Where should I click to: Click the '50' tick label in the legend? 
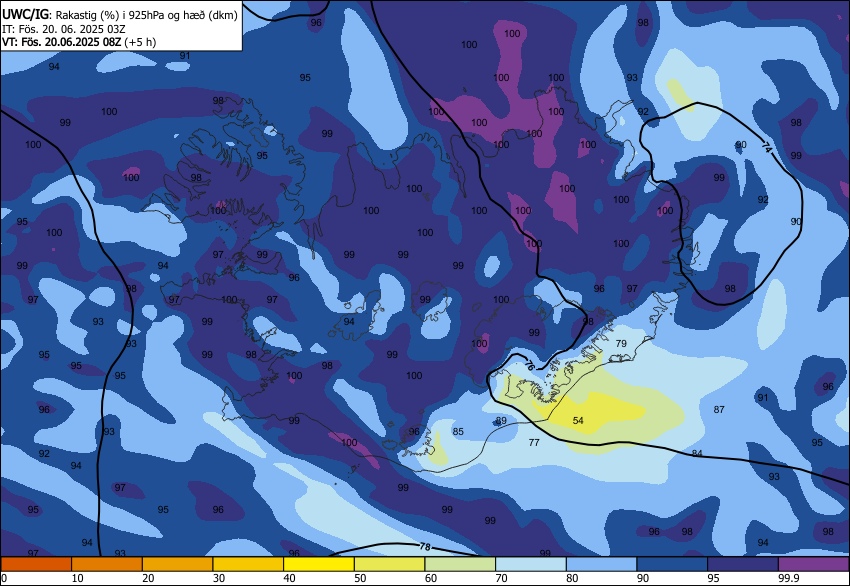(360, 578)
